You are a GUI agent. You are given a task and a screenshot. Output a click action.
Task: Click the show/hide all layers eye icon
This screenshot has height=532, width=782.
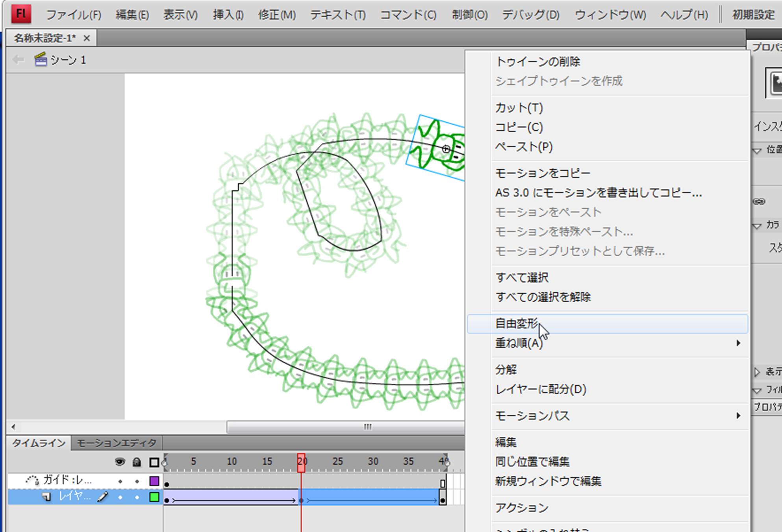(x=120, y=462)
